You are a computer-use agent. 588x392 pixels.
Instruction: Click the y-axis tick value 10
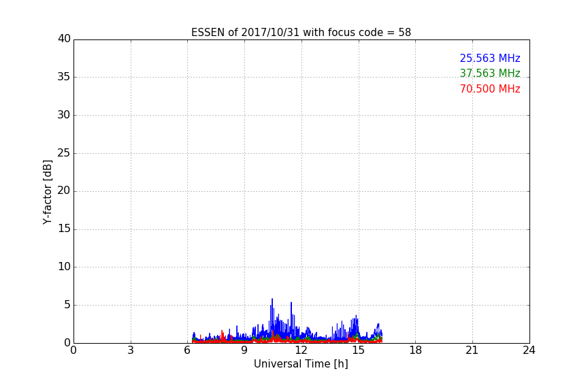[64, 267]
